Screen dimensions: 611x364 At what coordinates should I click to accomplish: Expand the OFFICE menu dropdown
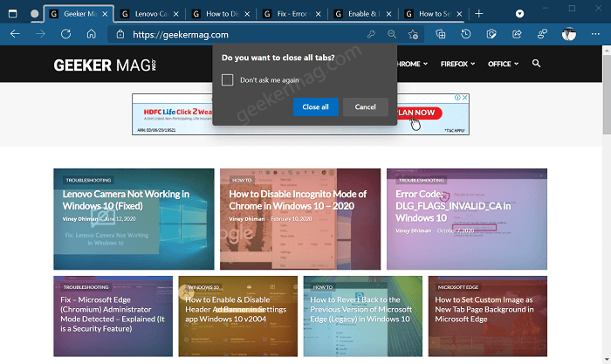(503, 64)
